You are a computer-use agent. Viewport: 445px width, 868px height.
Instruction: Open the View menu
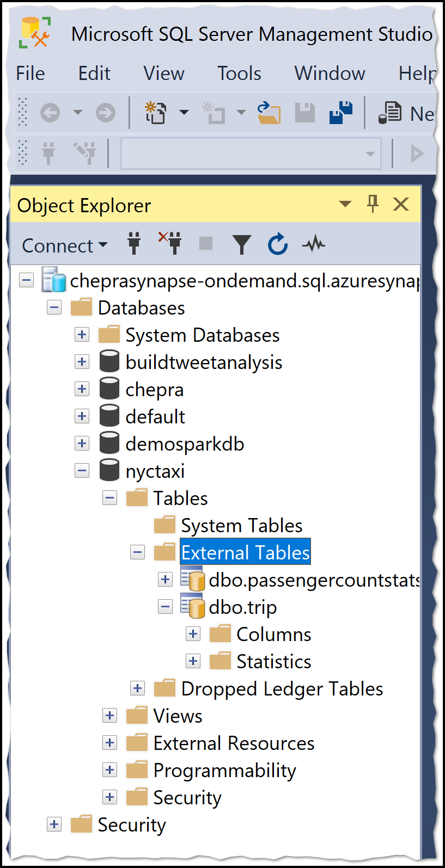pyautogui.click(x=163, y=73)
